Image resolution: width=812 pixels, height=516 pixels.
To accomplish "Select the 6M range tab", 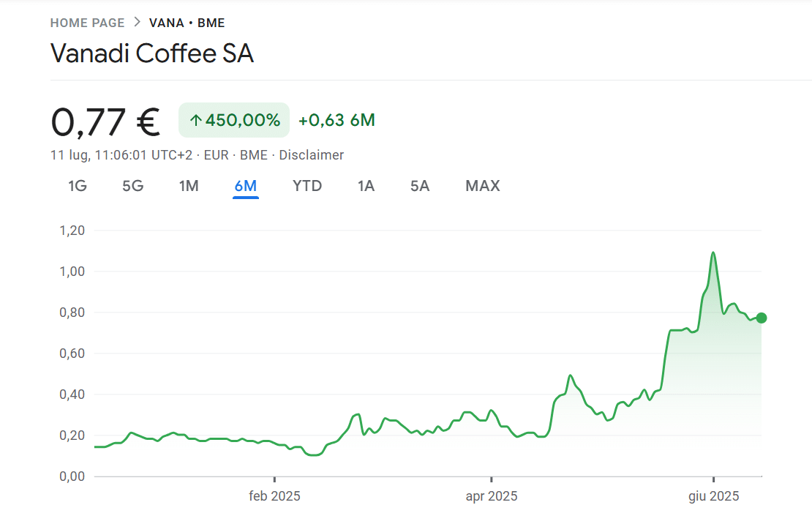I will tap(246, 186).
